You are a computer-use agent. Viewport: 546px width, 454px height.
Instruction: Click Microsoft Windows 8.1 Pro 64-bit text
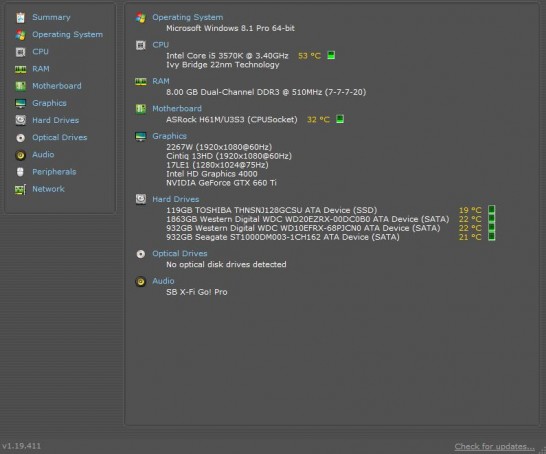pos(231,29)
